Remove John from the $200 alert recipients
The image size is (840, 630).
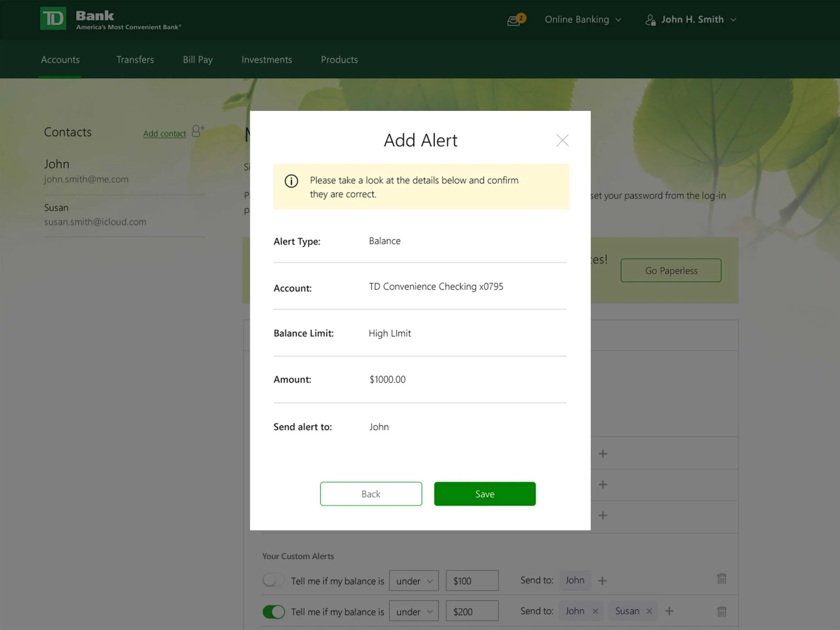pyautogui.click(x=595, y=611)
